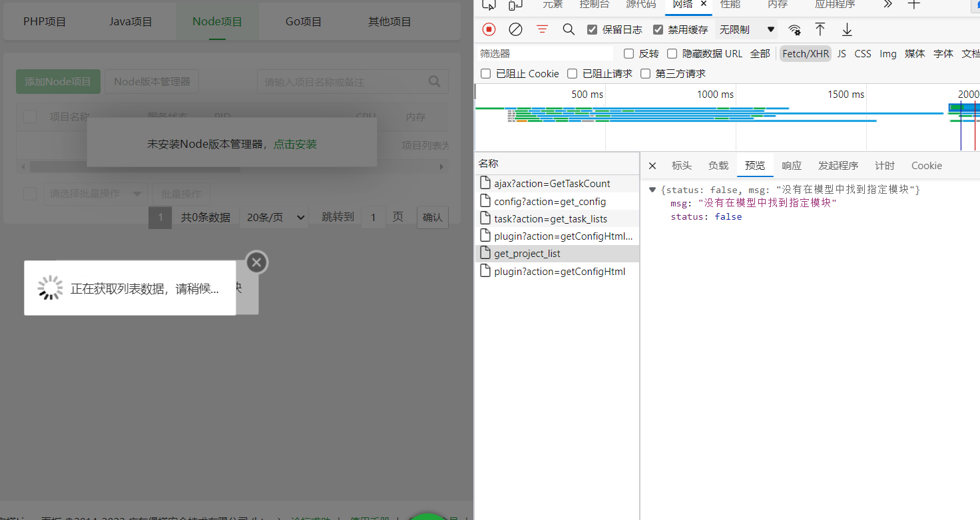
Task: Click file icon of ajax?action=GetTaskCount
Action: [x=485, y=183]
